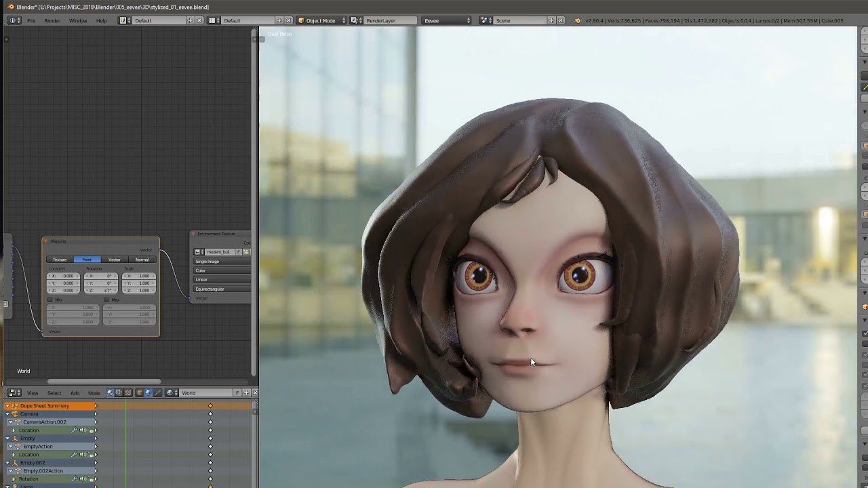Mute the Empty.002Action Rotation channel
868x488 pixels.
point(83,479)
